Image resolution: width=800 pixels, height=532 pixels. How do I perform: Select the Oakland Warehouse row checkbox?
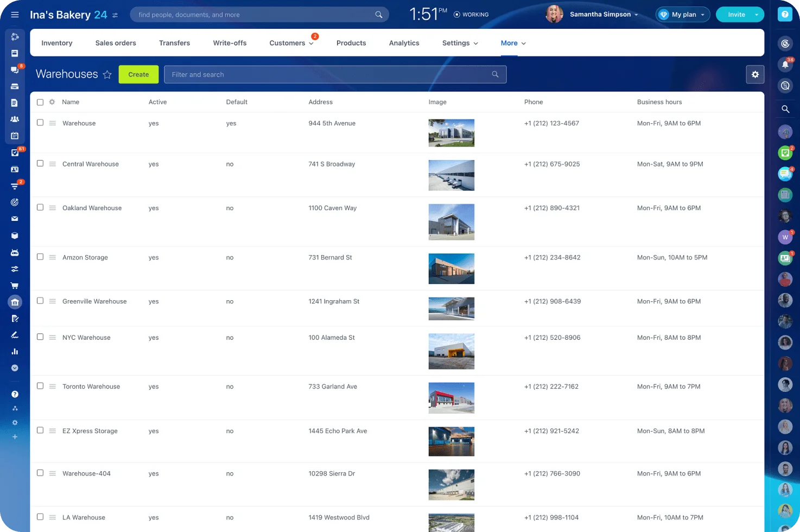pyautogui.click(x=40, y=207)
